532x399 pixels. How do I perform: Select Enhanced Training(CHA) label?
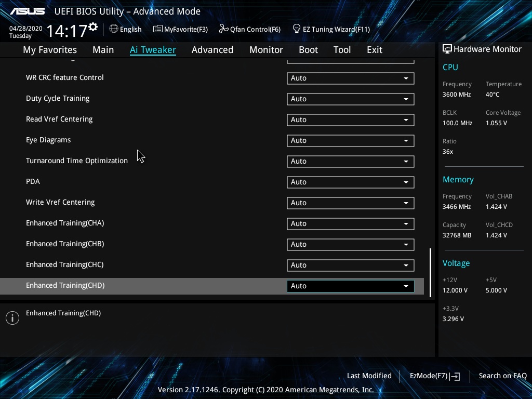pos(65,223)
